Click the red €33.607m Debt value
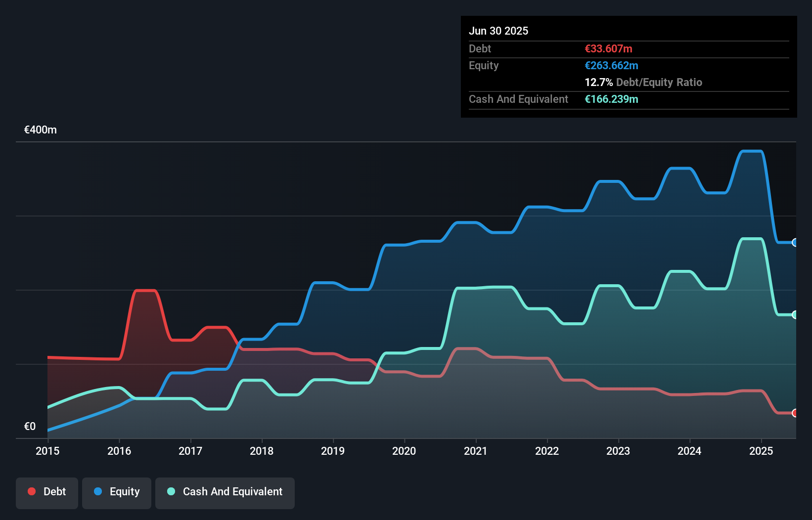Viewport: 812px width, 520px height. click(608, 48)
